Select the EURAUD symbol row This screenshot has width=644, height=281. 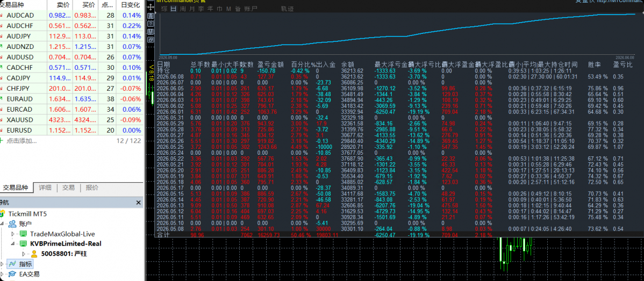coord(71,99)
